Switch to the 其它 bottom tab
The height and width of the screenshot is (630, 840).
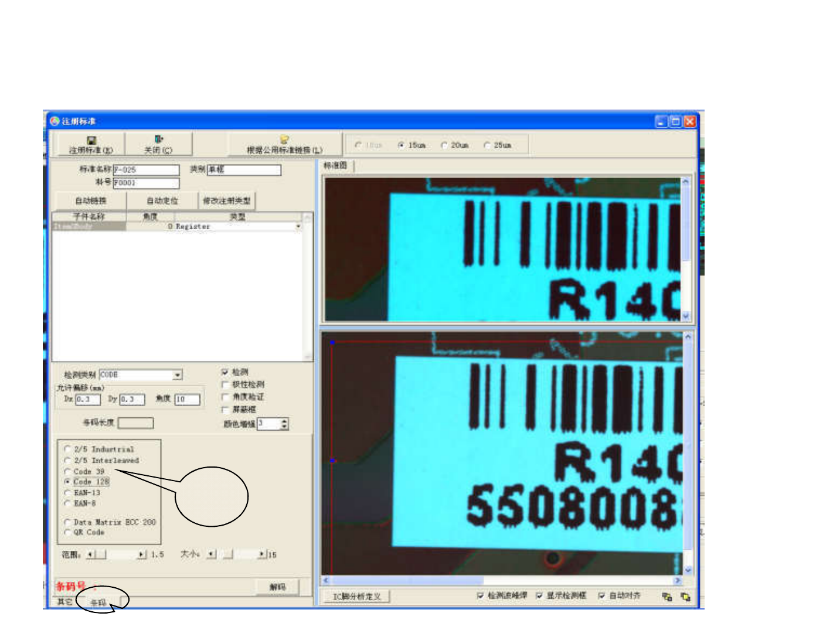click(64, 602)
